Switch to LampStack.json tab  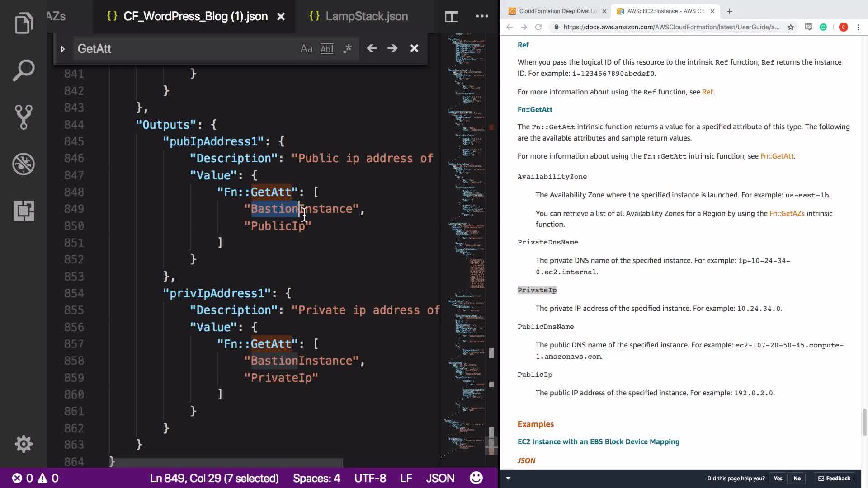pos(366,16)
